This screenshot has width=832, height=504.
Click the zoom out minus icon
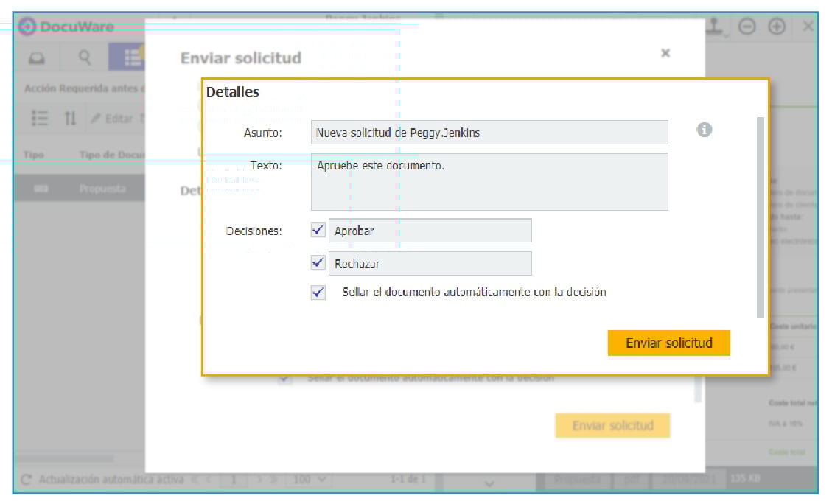[747, 27]
